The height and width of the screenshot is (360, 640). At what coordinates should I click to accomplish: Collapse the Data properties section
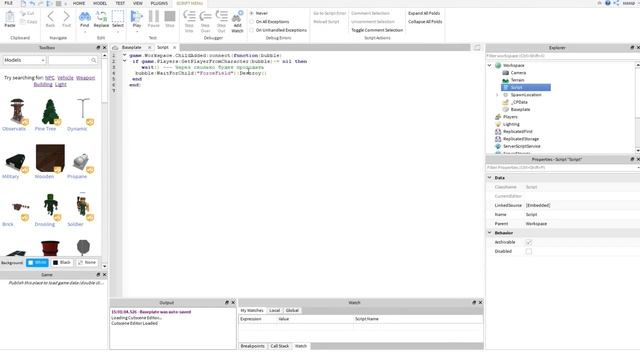tap(489, 178)
